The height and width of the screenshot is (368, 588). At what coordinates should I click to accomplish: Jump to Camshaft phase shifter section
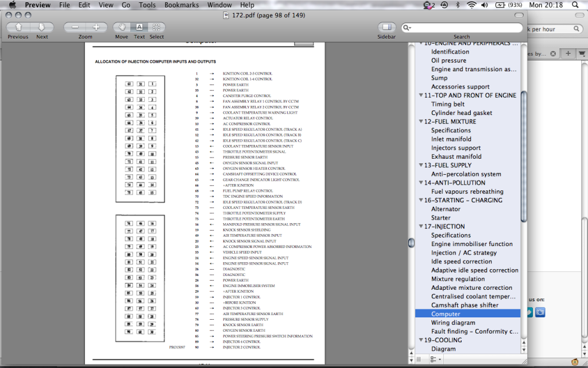click(465, 305)
